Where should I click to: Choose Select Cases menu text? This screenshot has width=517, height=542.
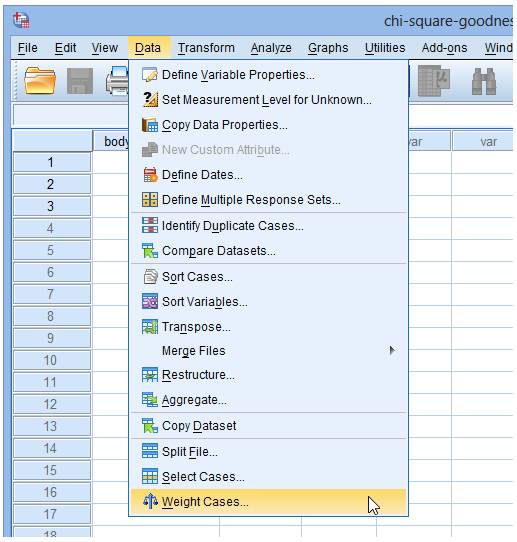tap(203, 476)
